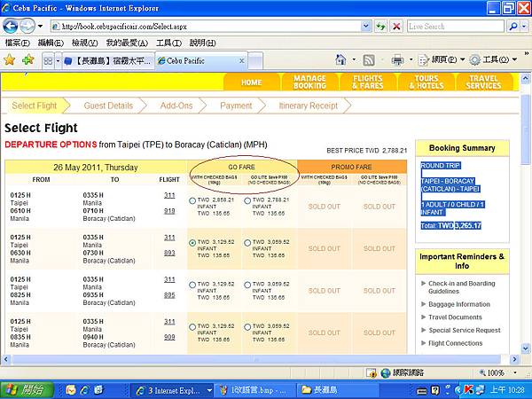Click the RSS feeds icon

(369, 60)
